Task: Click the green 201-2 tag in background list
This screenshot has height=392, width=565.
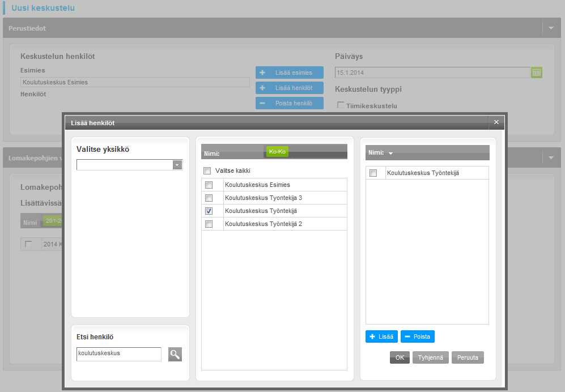Action: (x=53, y=221)
